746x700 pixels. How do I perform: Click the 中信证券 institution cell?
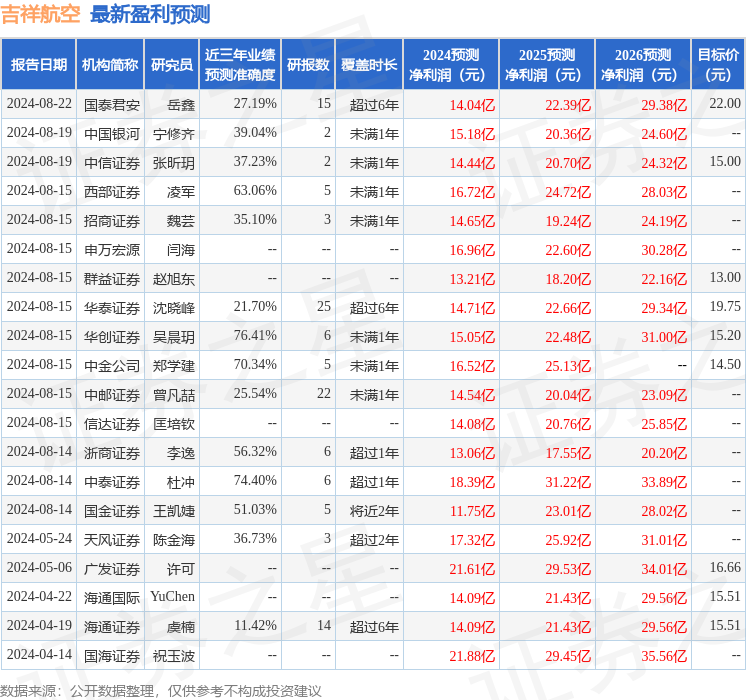tap(112, 163)
